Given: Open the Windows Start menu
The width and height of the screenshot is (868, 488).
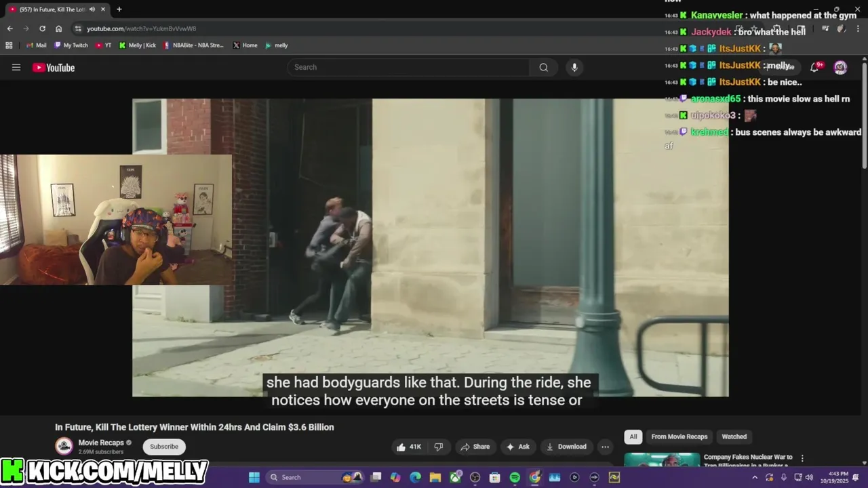Looking at the screenshot, I should 254,477.
